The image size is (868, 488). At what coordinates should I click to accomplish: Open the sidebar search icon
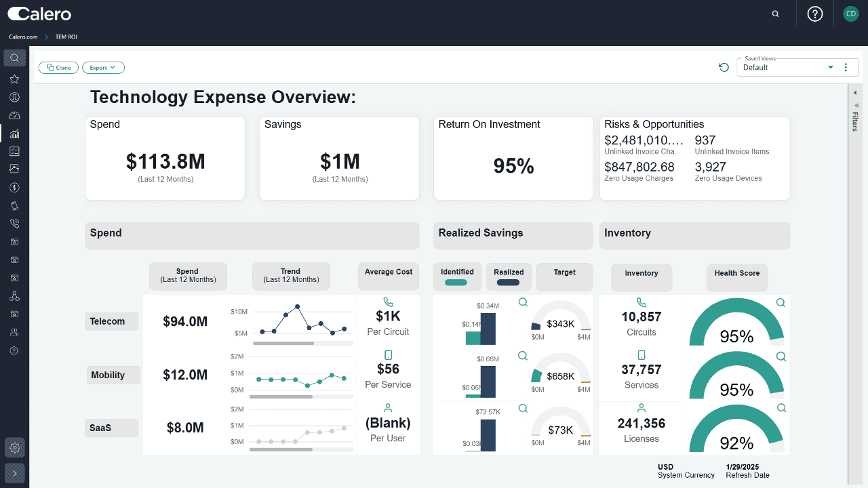[x=14, y=58]
